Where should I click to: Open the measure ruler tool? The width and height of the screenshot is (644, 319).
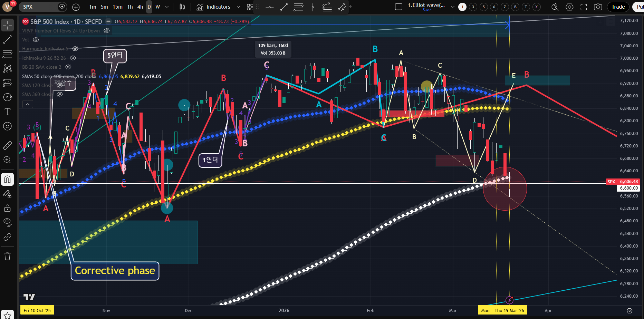7,145
